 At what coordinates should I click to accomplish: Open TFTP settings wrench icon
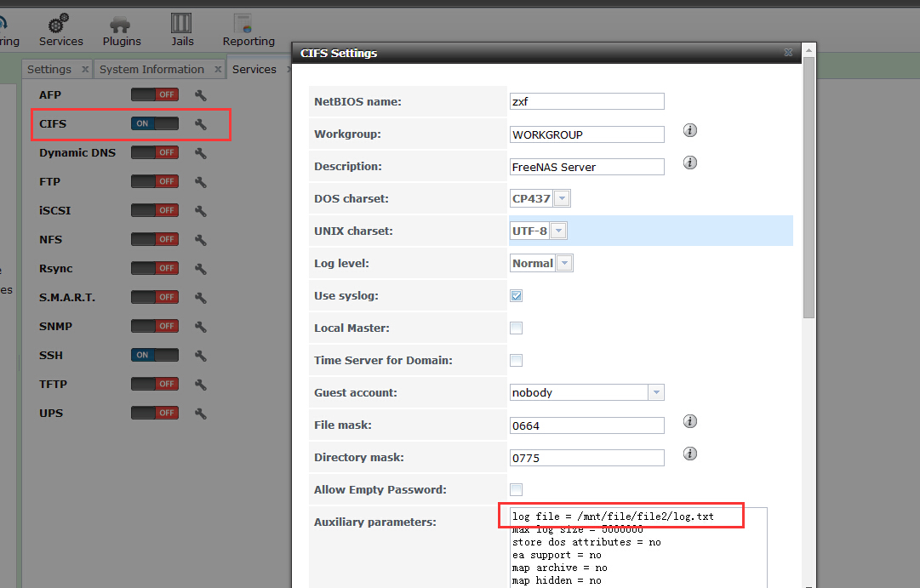(201, 385)
